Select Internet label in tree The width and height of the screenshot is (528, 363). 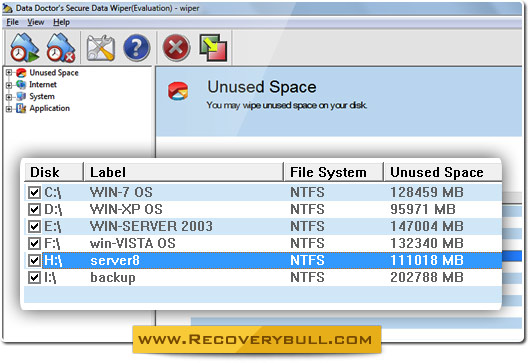coord(43,85)
